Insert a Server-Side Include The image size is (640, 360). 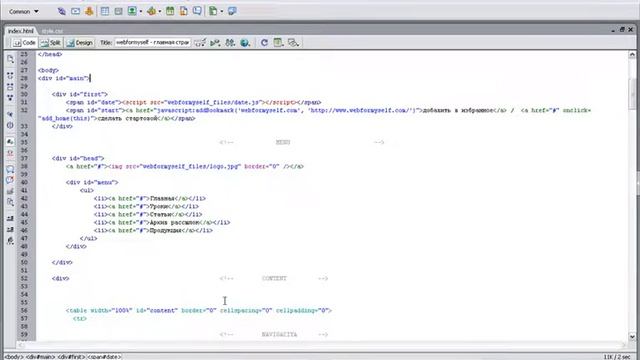click(x=184, y=11)
